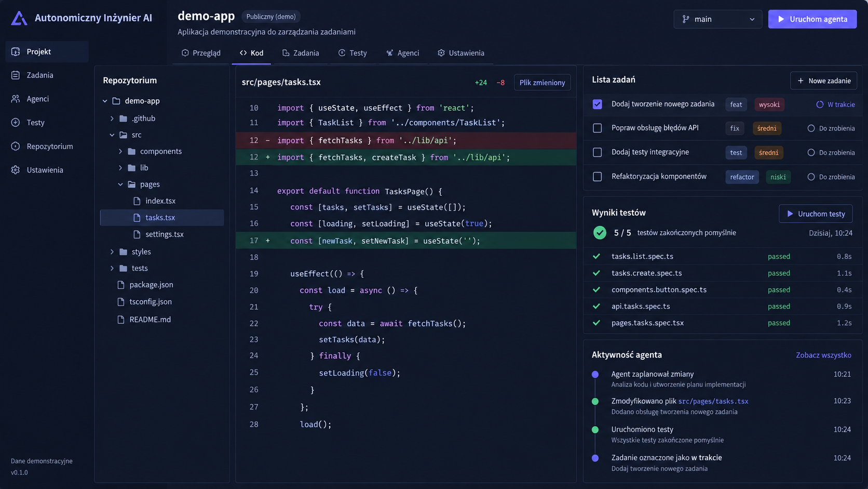Expand the .github folder chevron
The width and height of the screenshot is (868, 489).
click(112, 118)
